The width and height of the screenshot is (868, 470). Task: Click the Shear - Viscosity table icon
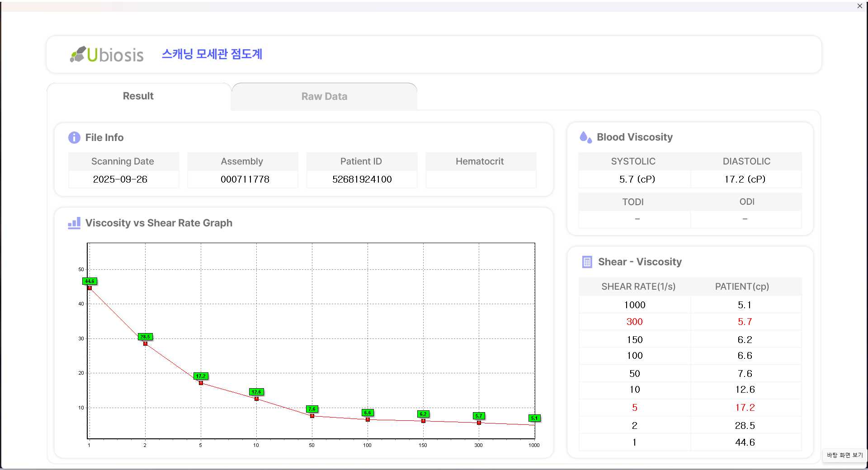587,262
